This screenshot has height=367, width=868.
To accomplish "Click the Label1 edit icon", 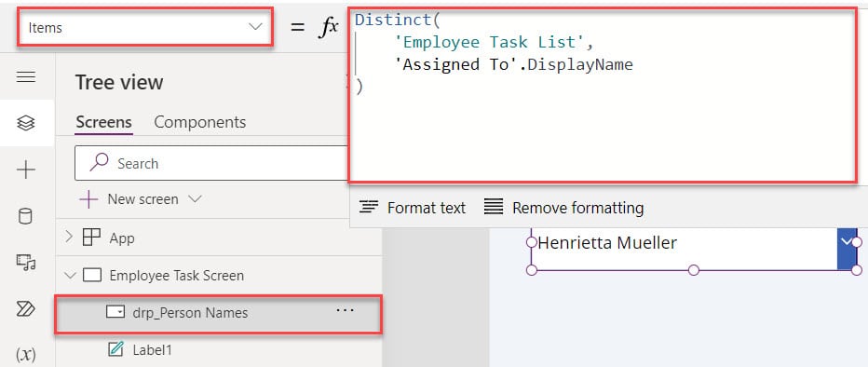I will click(115, 349).
